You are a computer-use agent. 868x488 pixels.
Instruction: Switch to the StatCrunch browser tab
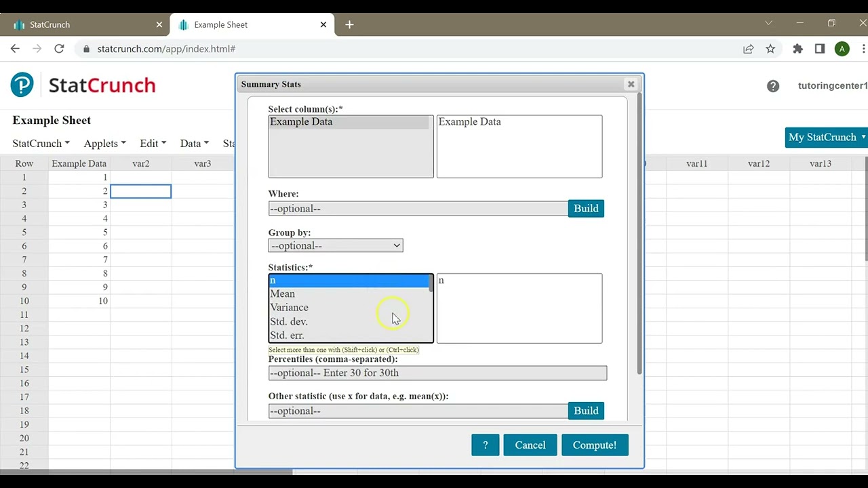pyautogui.click(x=85, y=24)
